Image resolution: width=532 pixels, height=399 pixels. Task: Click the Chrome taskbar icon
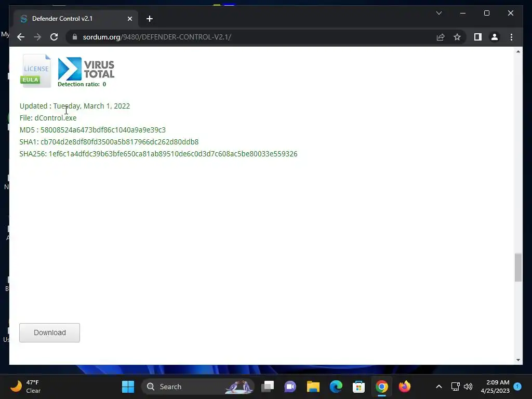coord(382,387)
